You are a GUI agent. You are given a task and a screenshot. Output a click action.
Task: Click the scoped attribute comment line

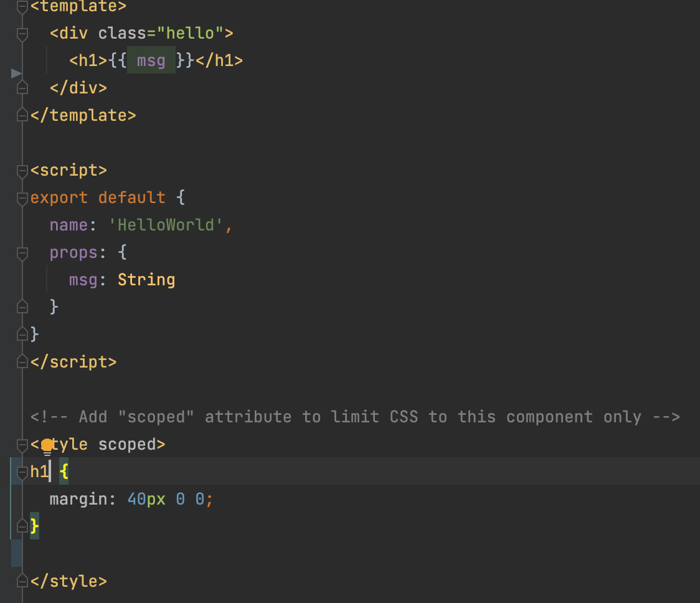pyautogui.click(x=355, y=417)
